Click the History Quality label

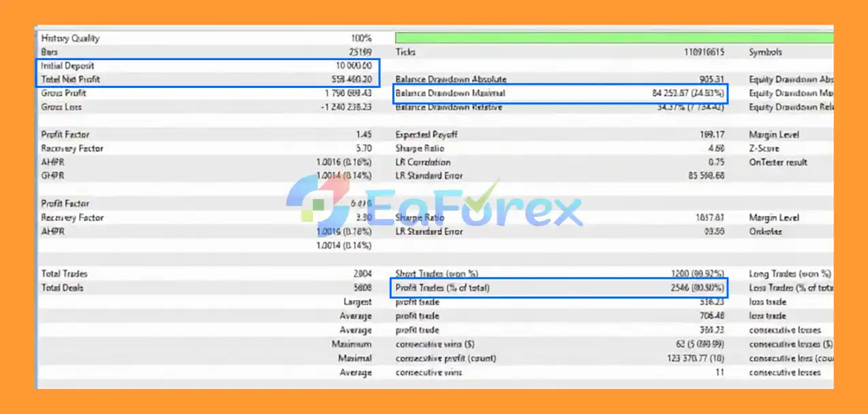(70, 38)
